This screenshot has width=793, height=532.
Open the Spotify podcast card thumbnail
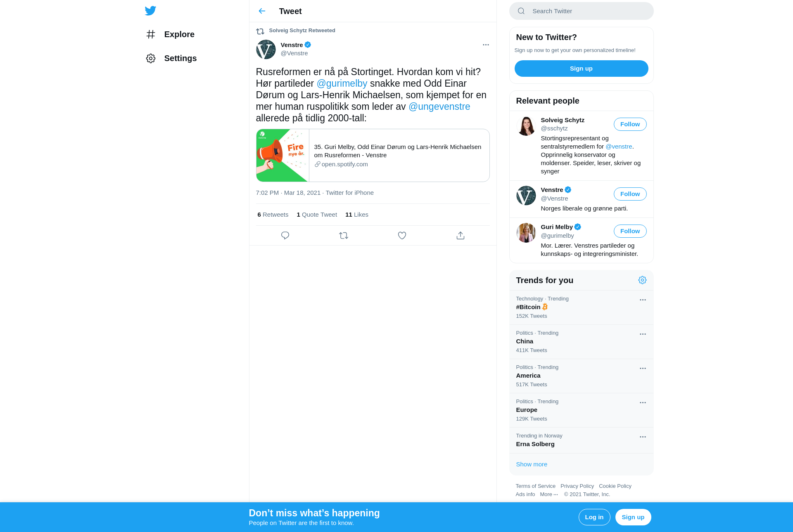[283, 156]
